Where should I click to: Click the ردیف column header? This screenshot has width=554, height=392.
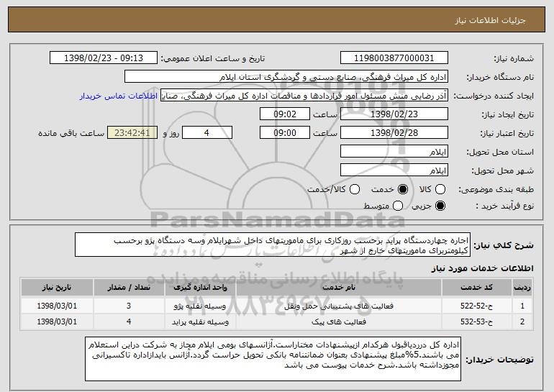tap(522, 287)
